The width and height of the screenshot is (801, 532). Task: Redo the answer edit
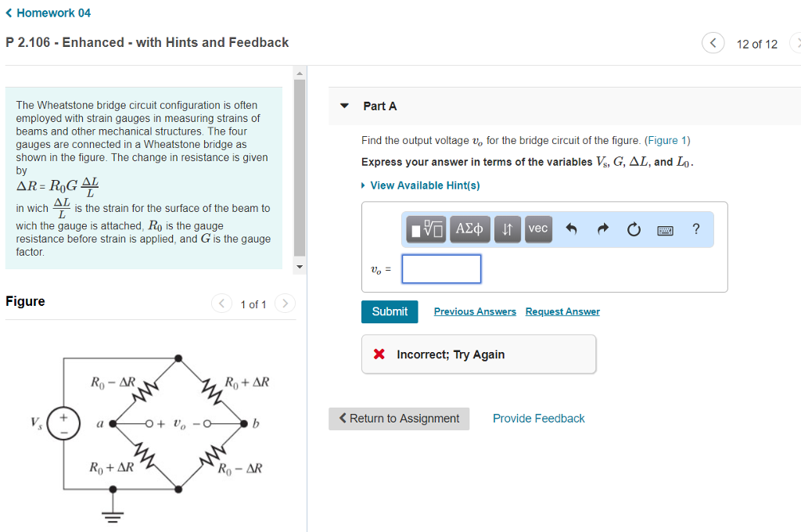(602, 230)
